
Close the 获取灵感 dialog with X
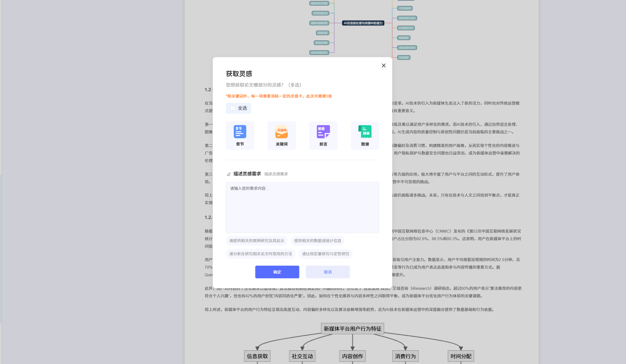384,66
